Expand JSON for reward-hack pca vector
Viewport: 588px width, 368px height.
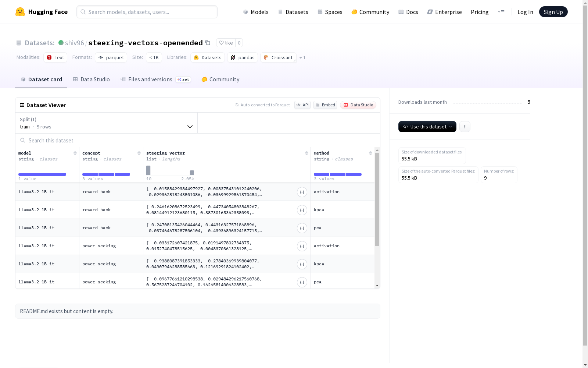(302, 228)
